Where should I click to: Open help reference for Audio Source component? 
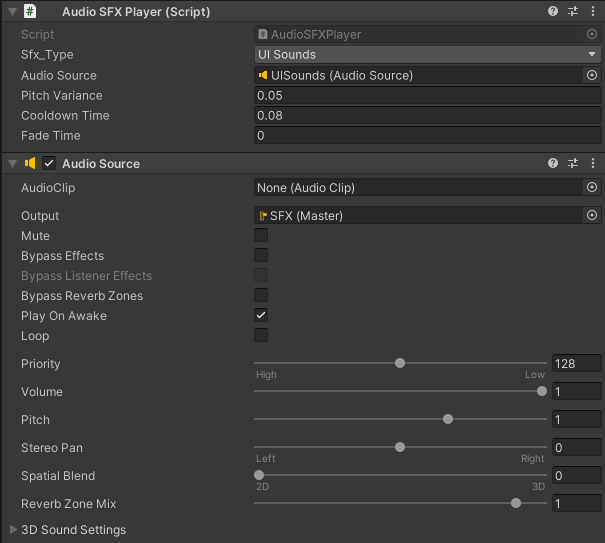[x=553, y=163]
